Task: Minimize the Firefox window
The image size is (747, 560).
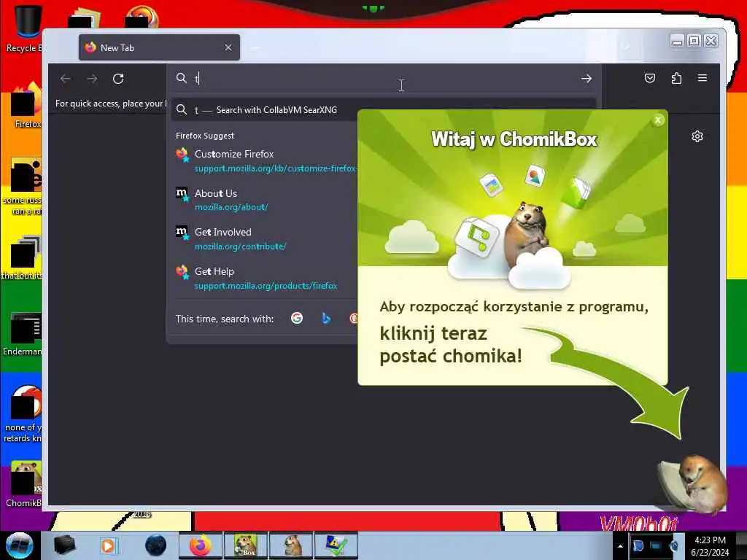Action: 677,42
